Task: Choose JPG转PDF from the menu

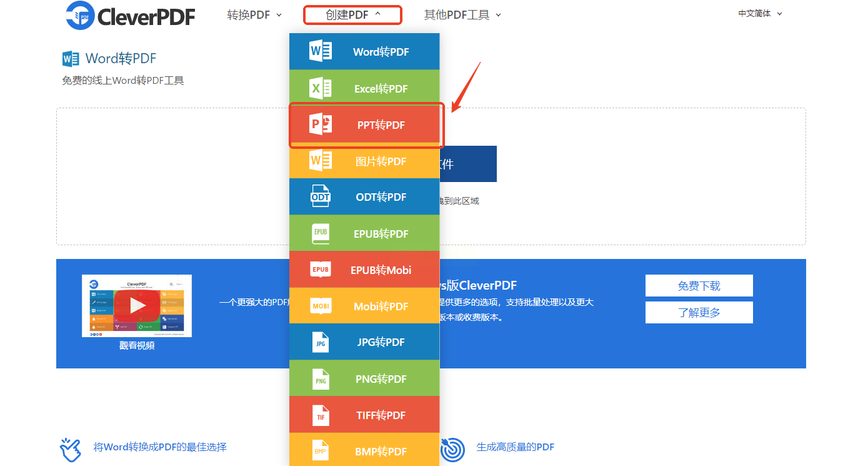Action: coord(364,342)
